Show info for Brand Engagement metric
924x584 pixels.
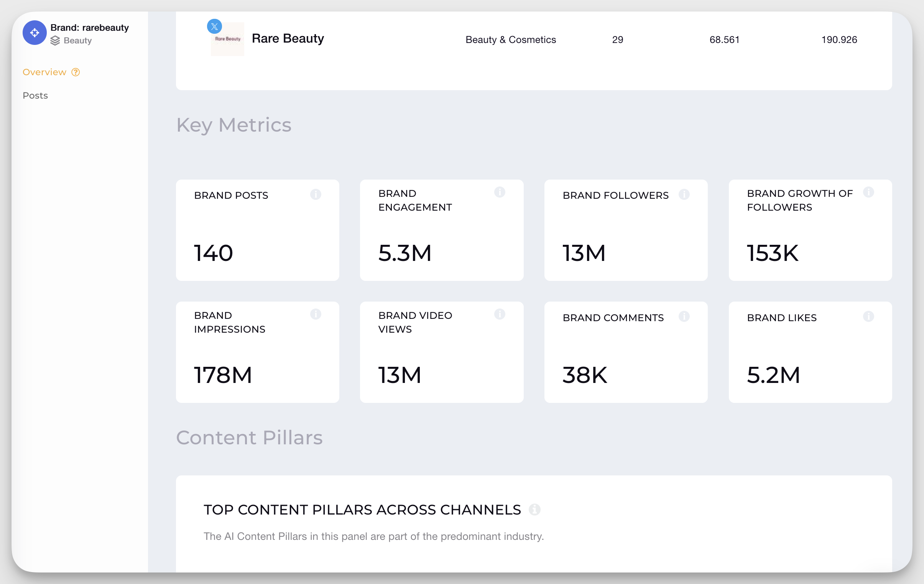click(500, 192)
